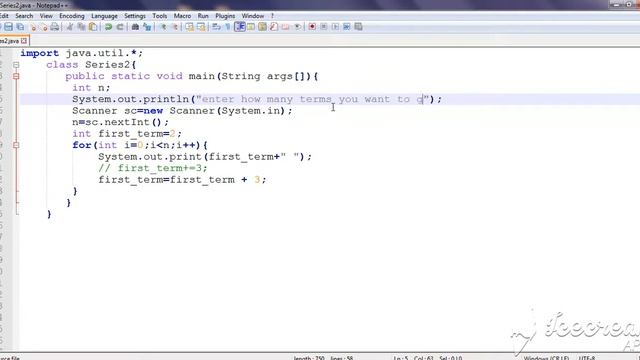This screenshot has height=360, width=640.
Task: Open the Replace dialog toolbar icon
Action: [x=147, y=27]
